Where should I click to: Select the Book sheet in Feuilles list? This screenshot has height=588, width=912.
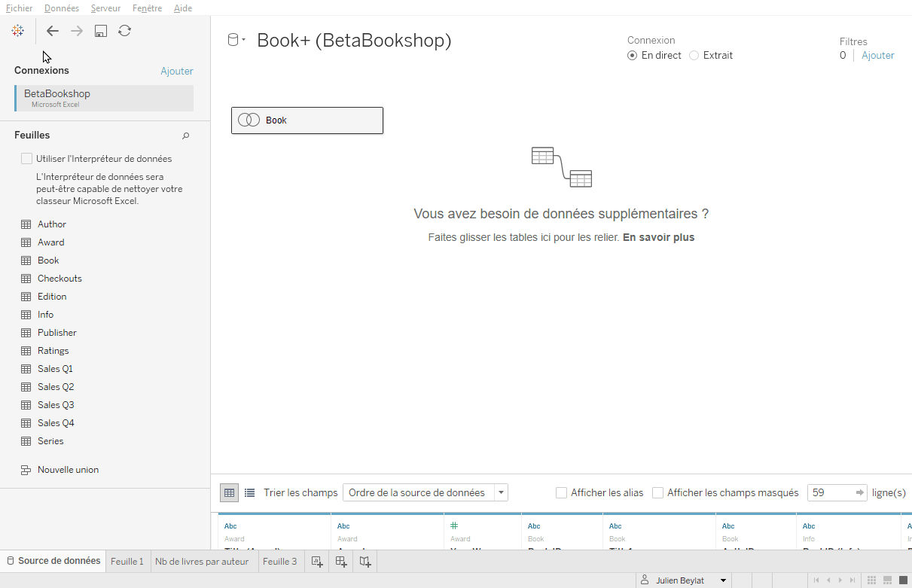tap(48, 260)
